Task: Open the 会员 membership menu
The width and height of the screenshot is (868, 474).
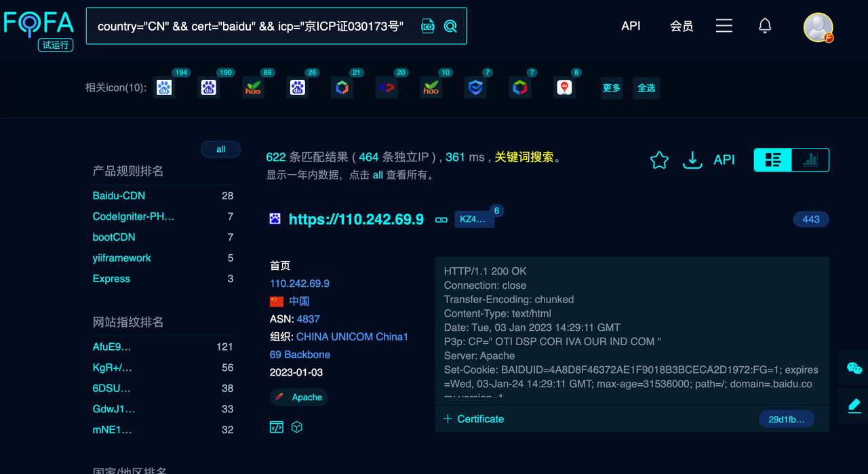Action: coord(682,26)
